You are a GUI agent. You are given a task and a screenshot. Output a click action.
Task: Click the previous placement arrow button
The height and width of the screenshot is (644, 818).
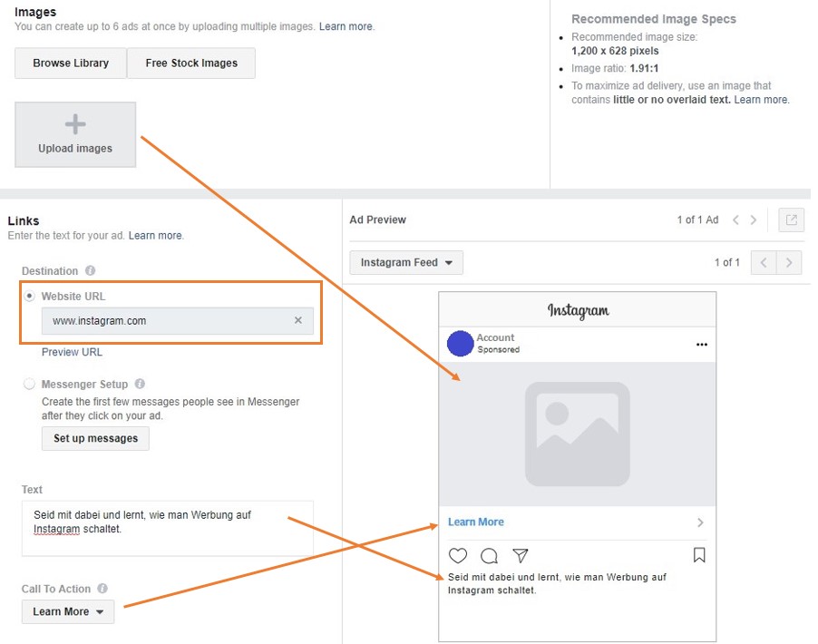(764, 262)
